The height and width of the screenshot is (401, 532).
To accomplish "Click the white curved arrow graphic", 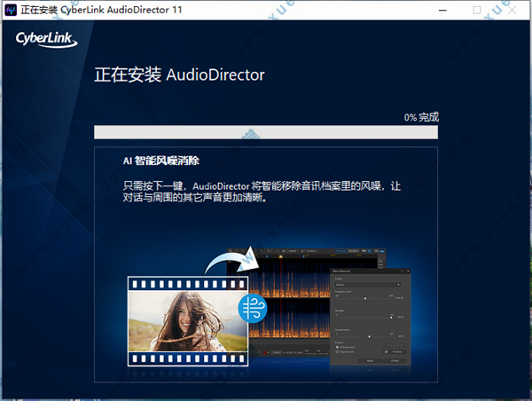I will (226, 261).
